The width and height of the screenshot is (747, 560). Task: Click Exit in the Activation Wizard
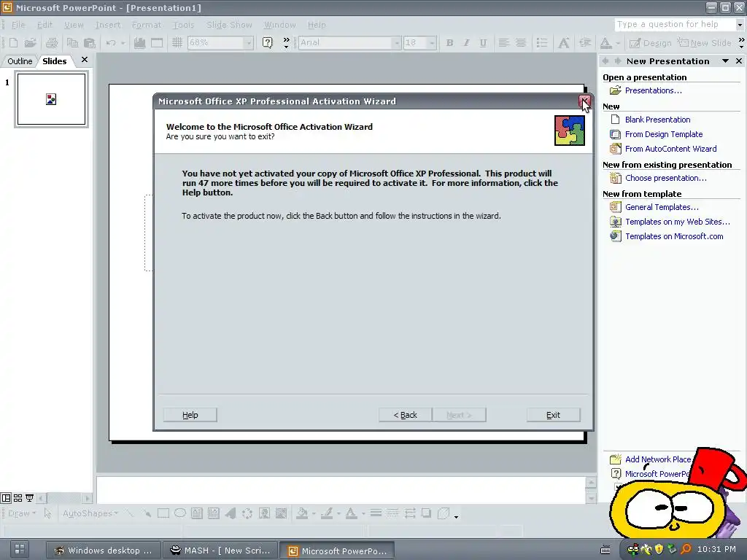click(553, 415)
